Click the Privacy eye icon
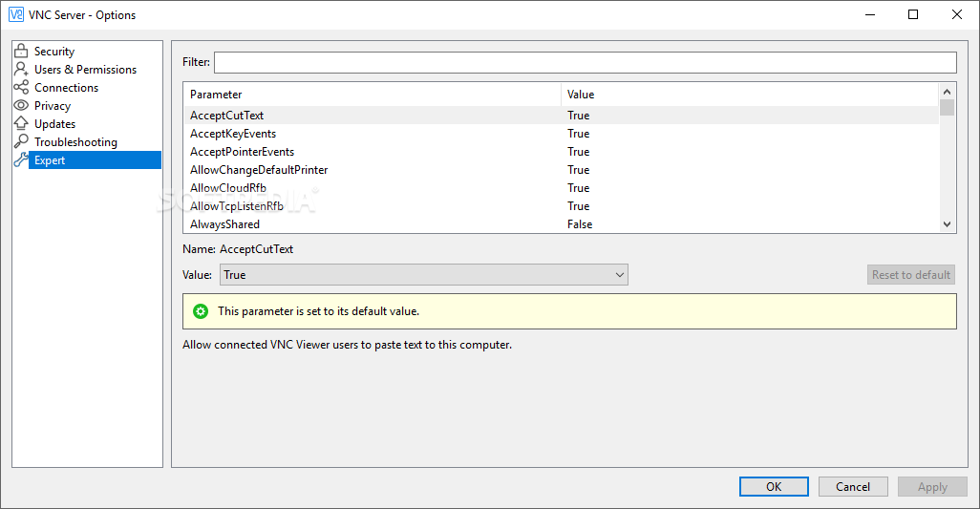This screenshot has height=509, width=980. click(21, 106)
